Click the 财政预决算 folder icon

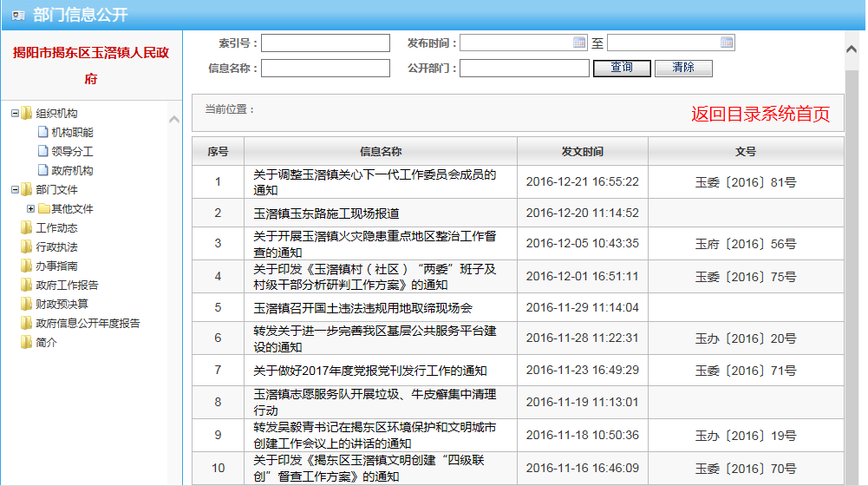[x=26, y=304]
